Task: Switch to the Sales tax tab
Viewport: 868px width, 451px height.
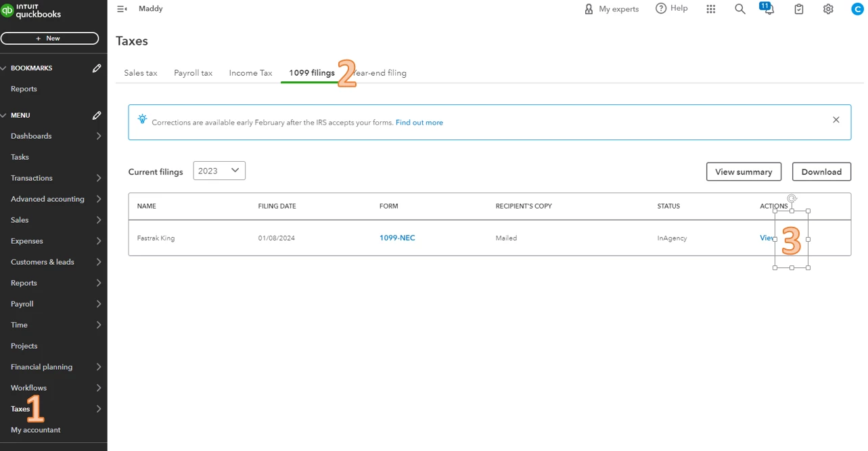Action: click(x=141, y=73)
